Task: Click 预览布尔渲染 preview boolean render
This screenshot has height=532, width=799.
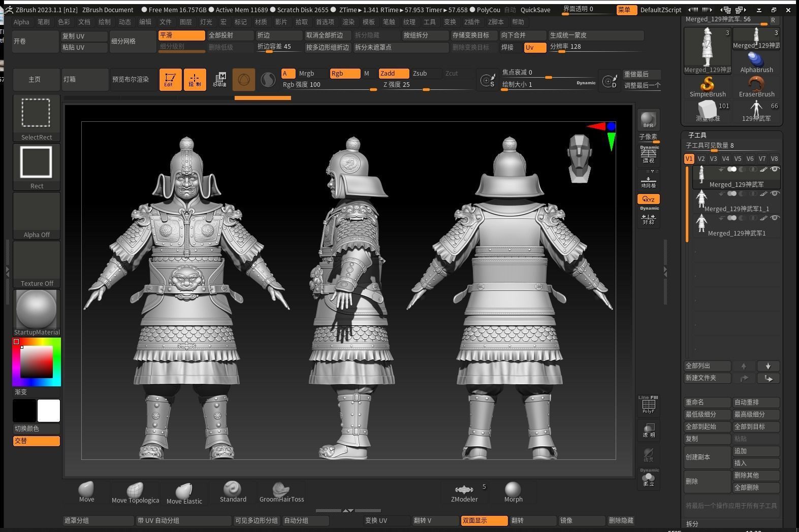Action: [x=134, y=80]
